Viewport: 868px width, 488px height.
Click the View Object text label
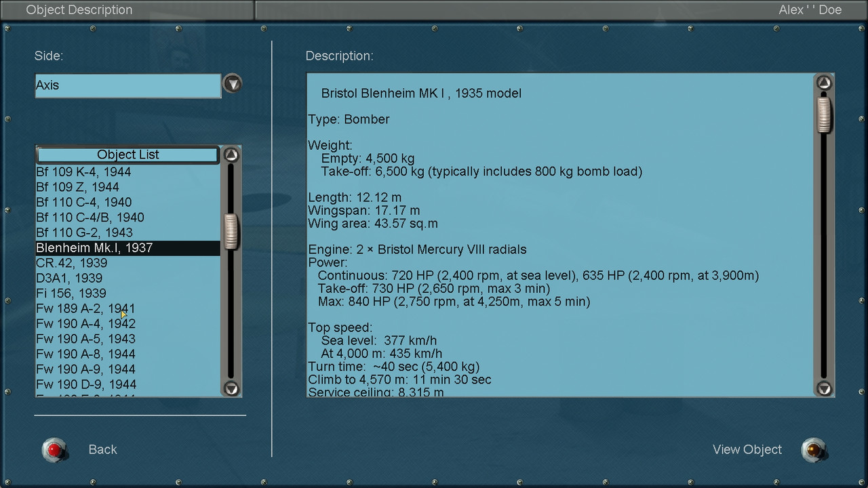click(747, 449)
